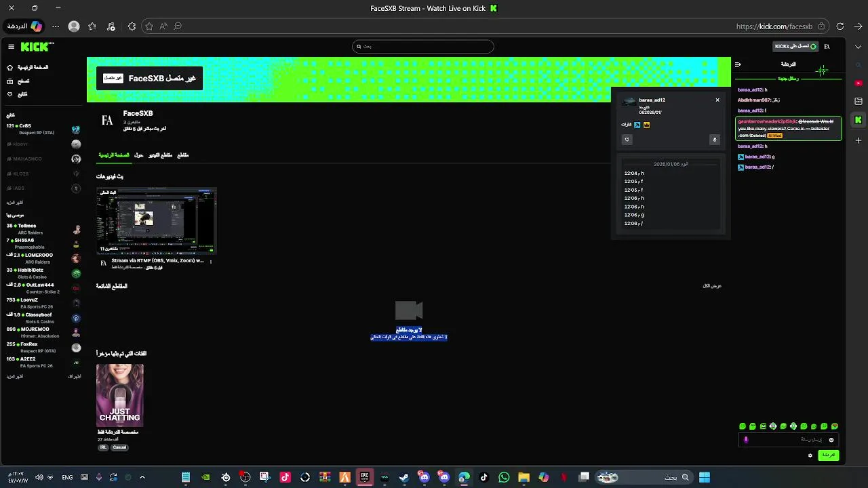Screen dimensions: 868x488
Task: Click the mute button in user card
Action: [714, 140]
